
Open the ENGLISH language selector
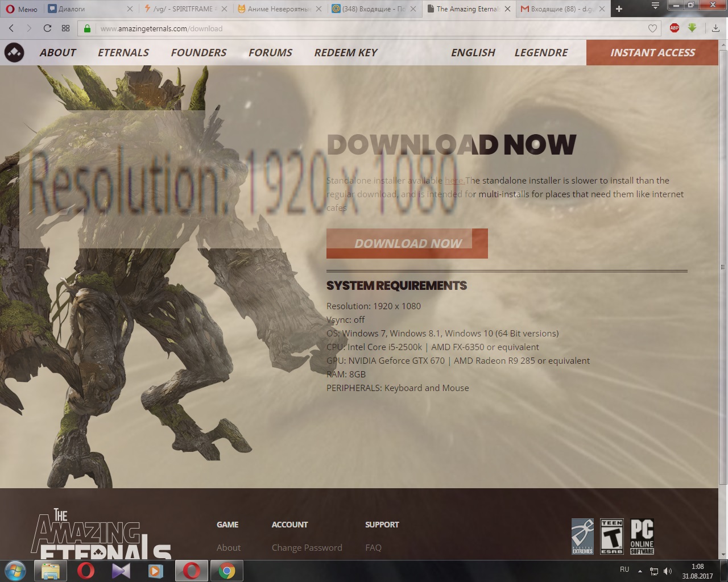[473, 52]
